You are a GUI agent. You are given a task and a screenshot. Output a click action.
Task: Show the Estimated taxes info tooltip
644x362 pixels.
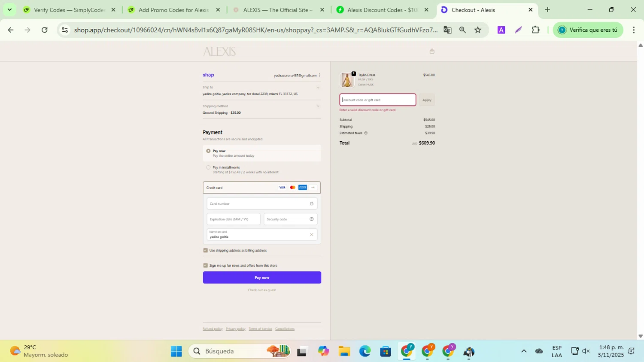click(366, 133)
